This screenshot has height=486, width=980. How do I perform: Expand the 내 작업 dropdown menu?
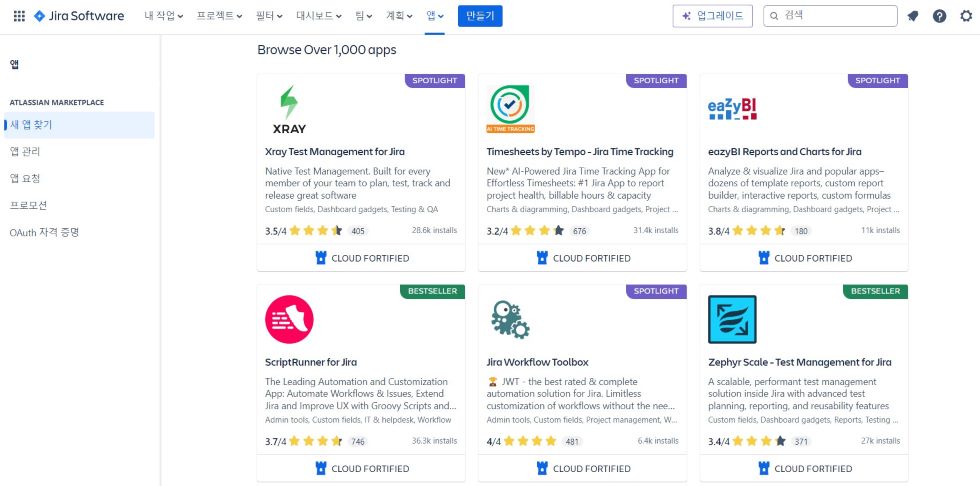[164, 16]
